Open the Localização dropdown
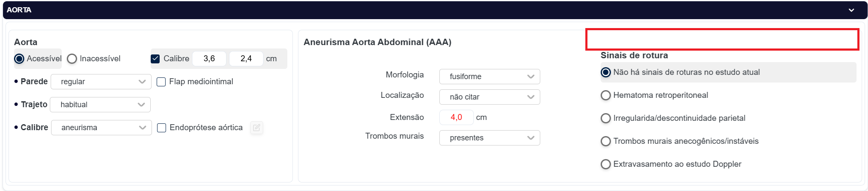Image resolution: width=868 pixels, height=191 pixels. [x=490, y=97]
